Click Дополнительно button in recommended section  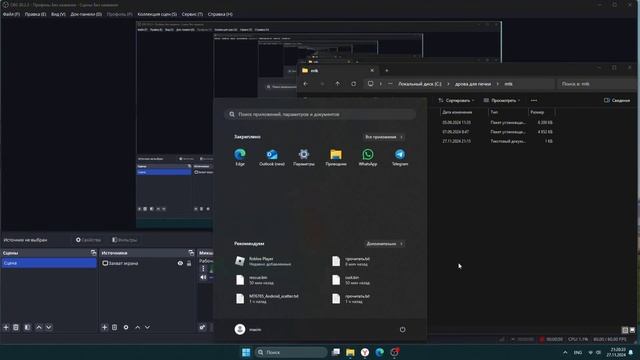384,244
